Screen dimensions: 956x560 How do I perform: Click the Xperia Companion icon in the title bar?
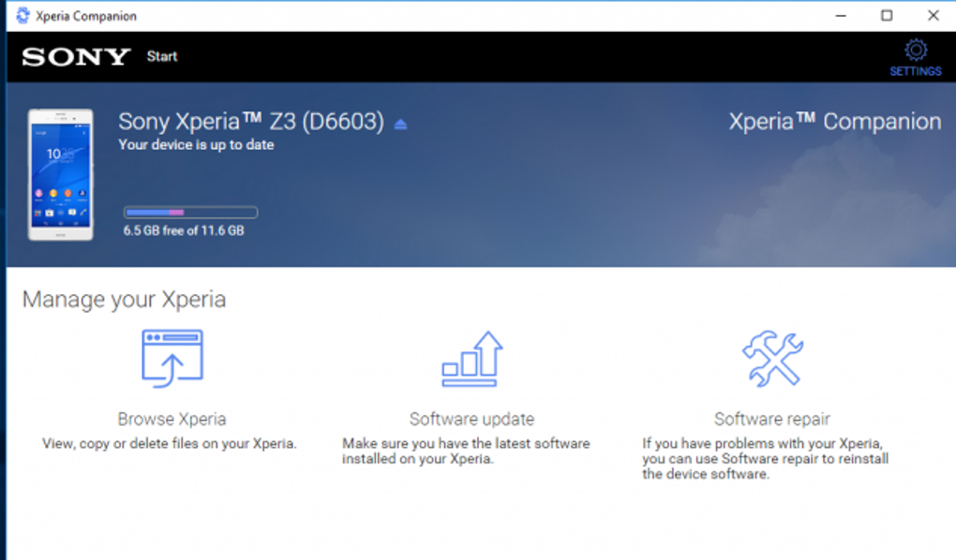[22, 16]
